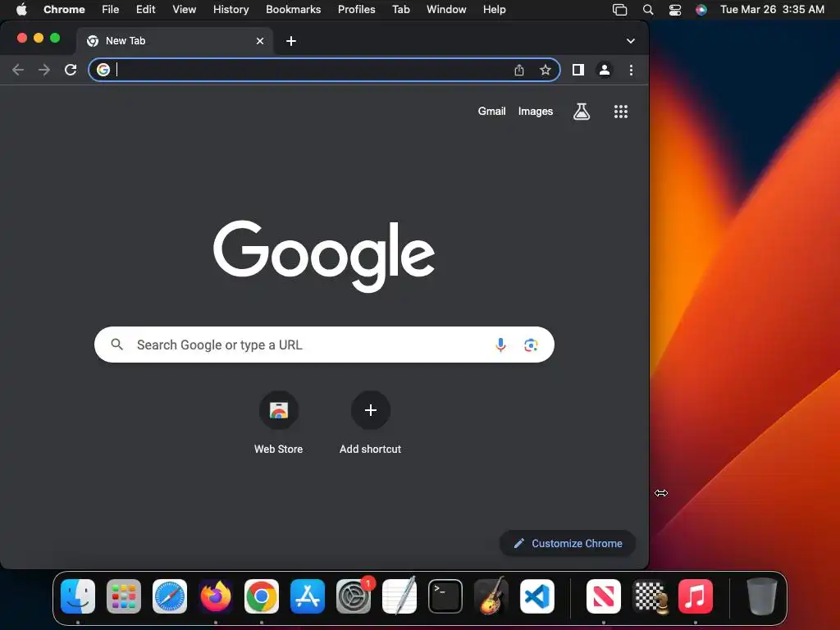Open TextEdit from the dock

[x=399, y=596]
